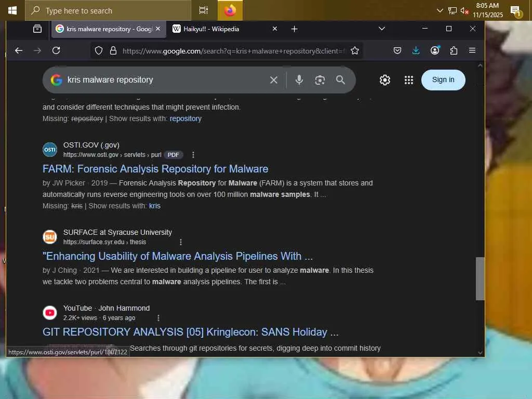Open Google quick settings gear

click(385, 80)
